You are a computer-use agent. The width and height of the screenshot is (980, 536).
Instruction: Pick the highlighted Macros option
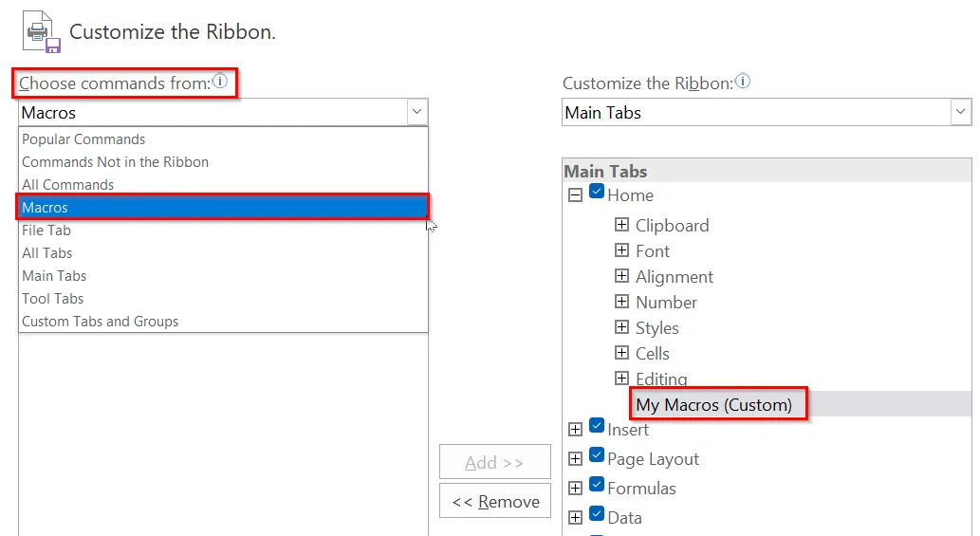pyautogui.click(x=223, y=208)
